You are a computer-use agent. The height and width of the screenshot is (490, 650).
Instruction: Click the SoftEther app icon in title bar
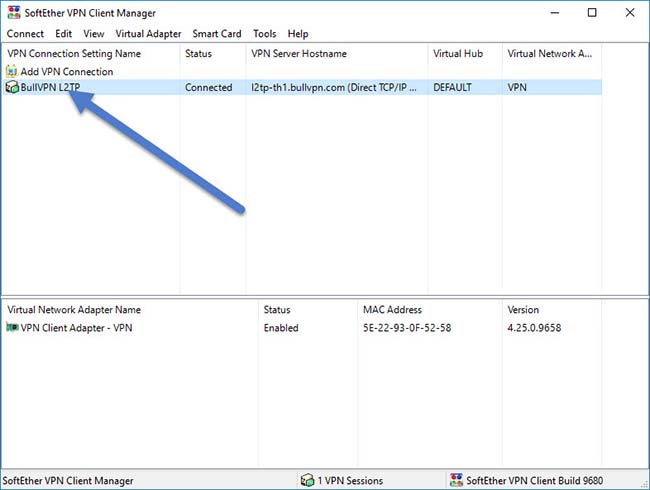(x=14, y=12)
